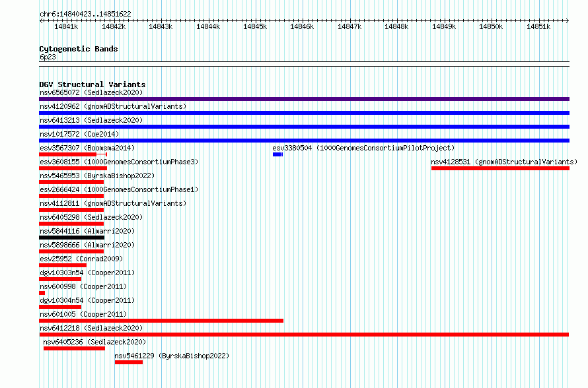Click the nsv6565072 (Sedlazeck2020) label

tap(91, 92)
